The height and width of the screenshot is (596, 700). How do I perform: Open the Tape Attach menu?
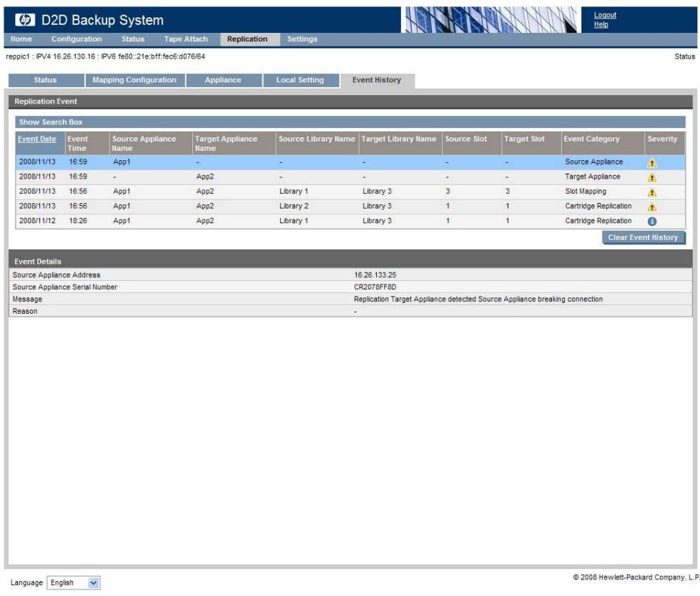tap(186, 39)
